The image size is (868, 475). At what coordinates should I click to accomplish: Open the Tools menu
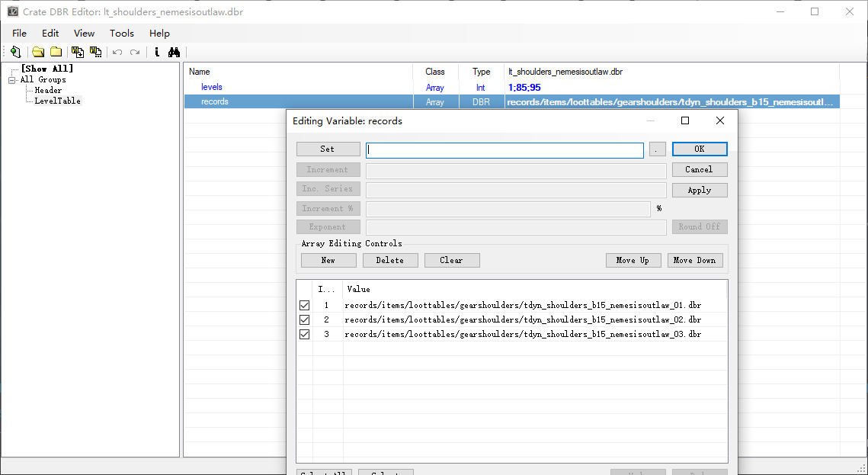[x=122, y=34]
